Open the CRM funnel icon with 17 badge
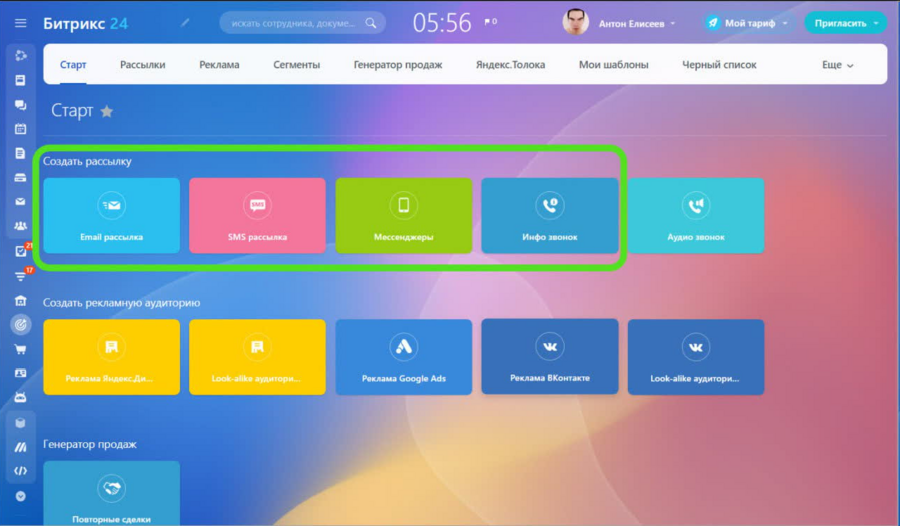Viewport: 900px width, 526px height. [x=21, y=276]
